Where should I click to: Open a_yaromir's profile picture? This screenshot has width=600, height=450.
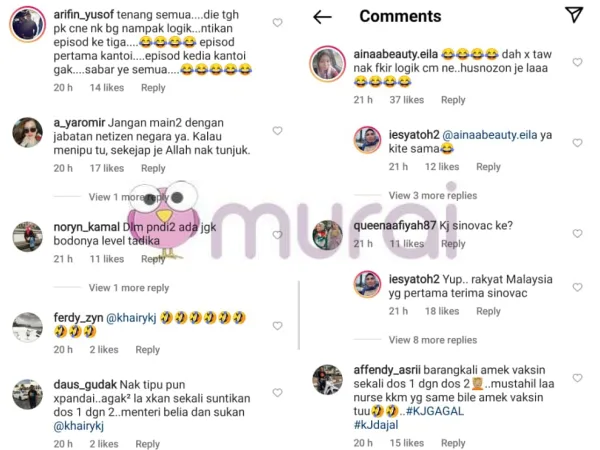28,132
